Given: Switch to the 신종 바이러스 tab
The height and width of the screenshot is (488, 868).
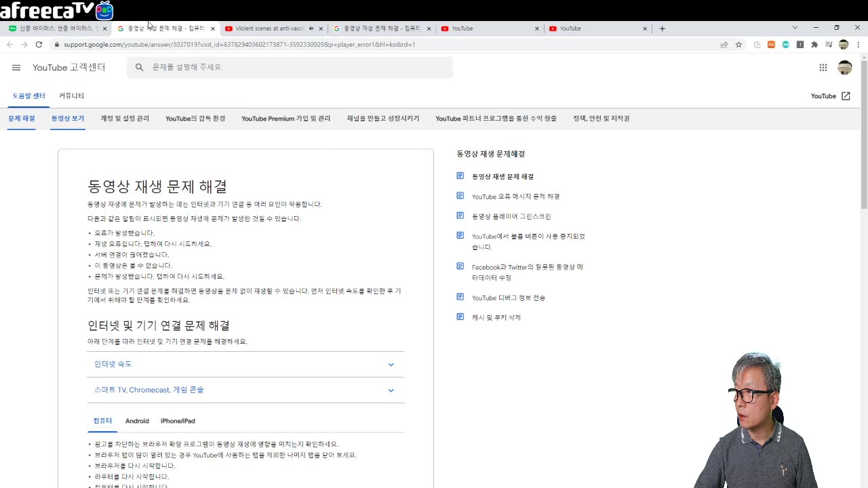Looking at the screenshot, I should click(x=58, y=28).
